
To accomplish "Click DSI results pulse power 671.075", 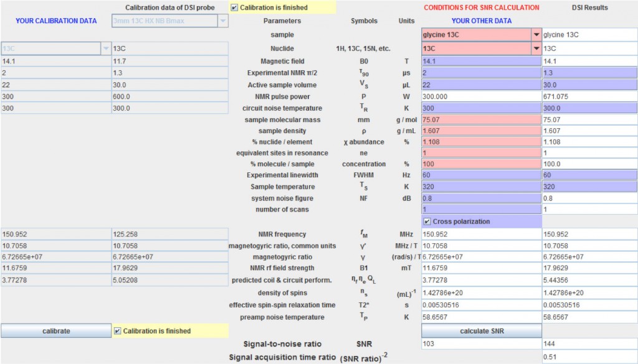I will [x=589, y=96].
